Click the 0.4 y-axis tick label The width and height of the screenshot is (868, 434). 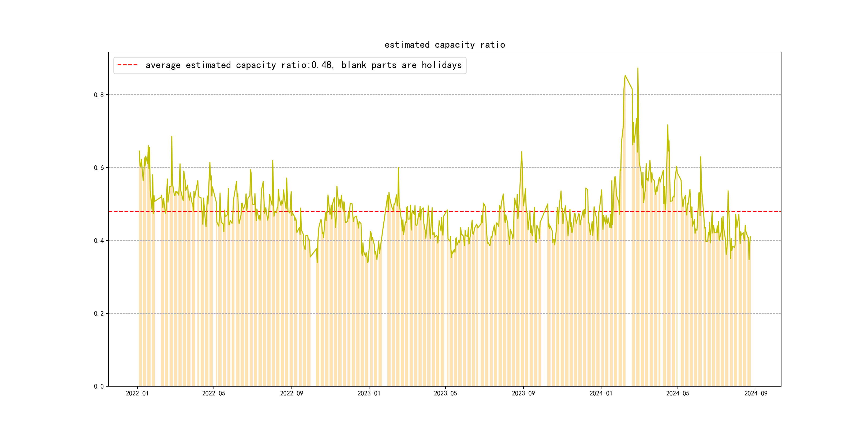(99, 241)
